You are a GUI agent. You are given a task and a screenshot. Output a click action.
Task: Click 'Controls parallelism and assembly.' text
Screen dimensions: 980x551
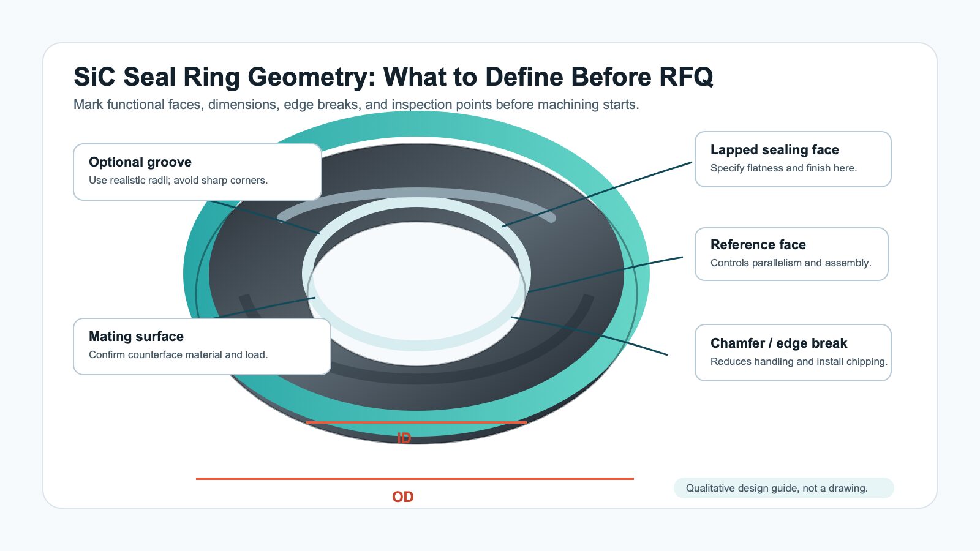(x=791, y=263)
